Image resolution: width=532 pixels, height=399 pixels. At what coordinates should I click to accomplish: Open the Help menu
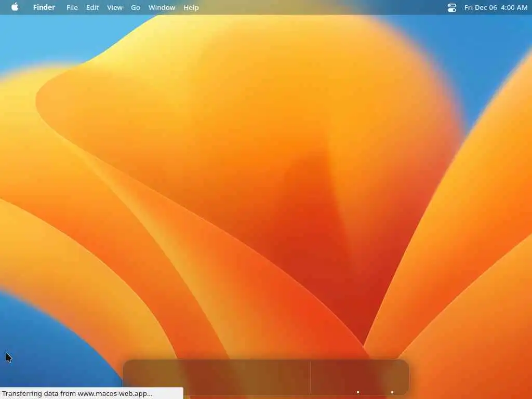[191, 7]
